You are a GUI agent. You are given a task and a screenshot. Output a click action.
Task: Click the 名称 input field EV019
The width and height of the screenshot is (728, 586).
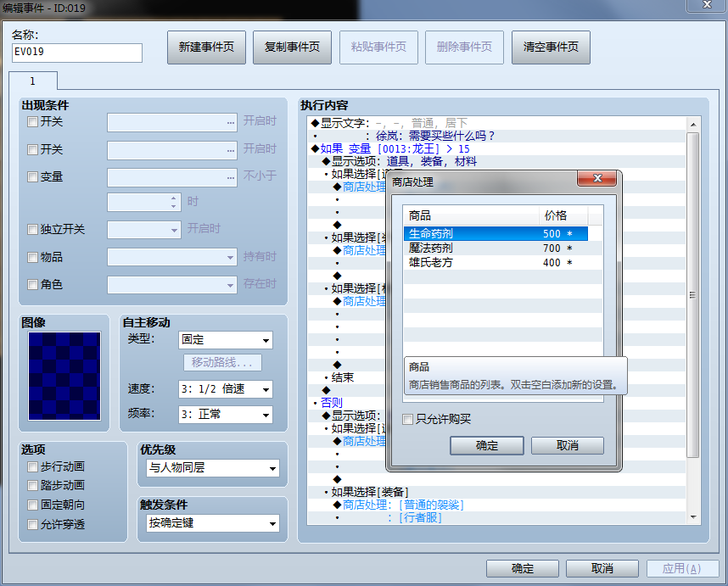coord(77,53)
